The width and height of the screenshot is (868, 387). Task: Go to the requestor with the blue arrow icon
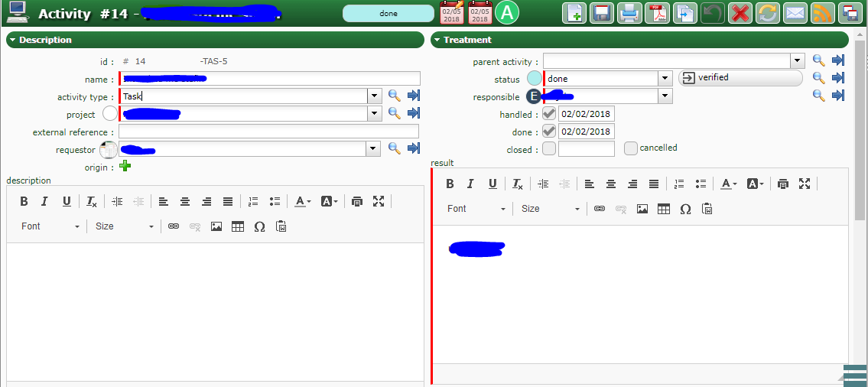pos(414,148)
